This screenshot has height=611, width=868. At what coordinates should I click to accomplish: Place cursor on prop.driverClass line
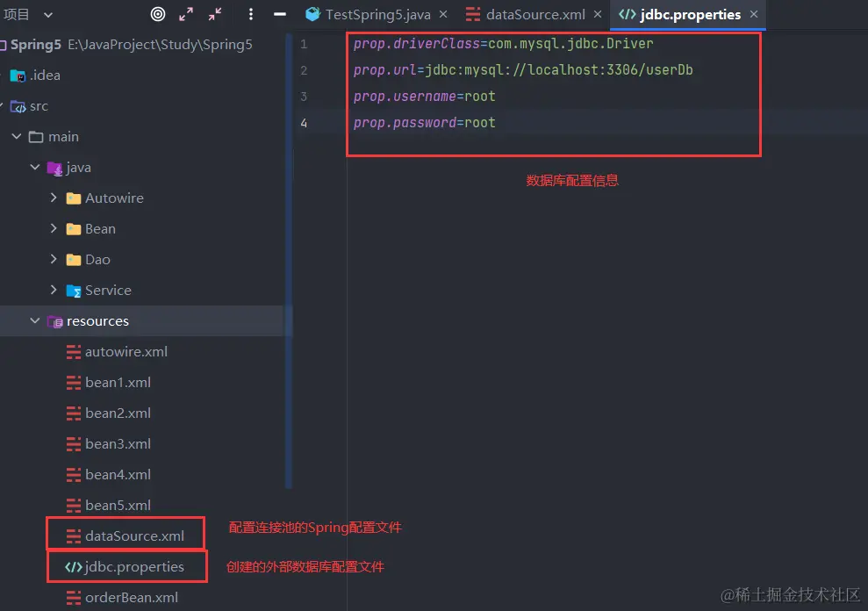[x=503, y=44]
